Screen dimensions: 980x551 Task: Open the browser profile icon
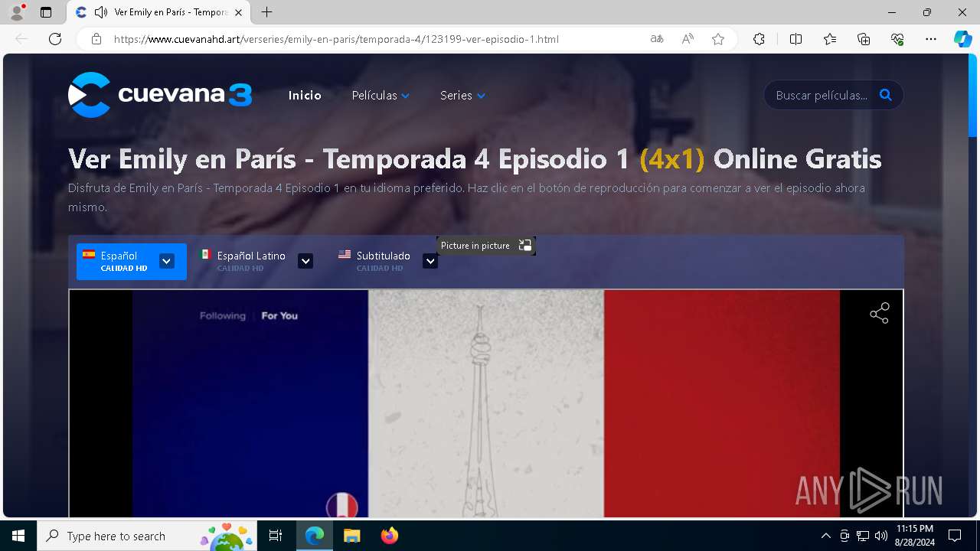[x=17, y=12]
